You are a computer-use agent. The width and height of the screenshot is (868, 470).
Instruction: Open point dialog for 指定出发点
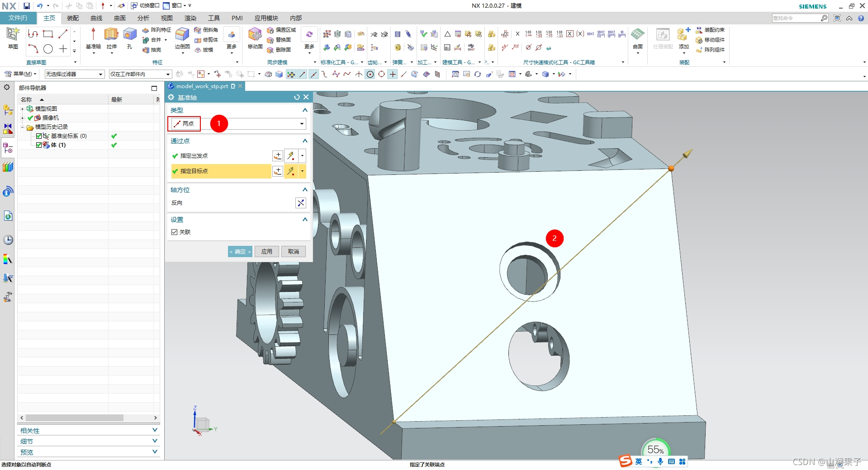click(278, 156)
